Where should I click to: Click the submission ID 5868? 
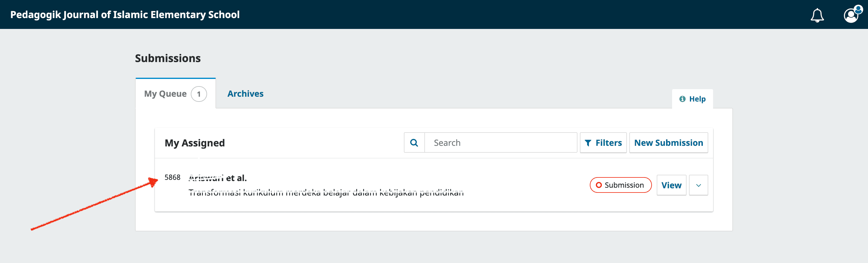(172, 177)
